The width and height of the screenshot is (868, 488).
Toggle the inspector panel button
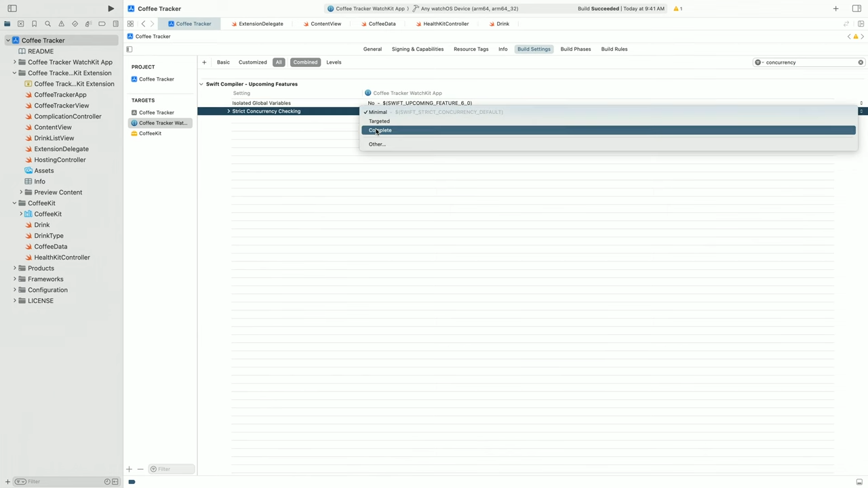coord(856,9)
